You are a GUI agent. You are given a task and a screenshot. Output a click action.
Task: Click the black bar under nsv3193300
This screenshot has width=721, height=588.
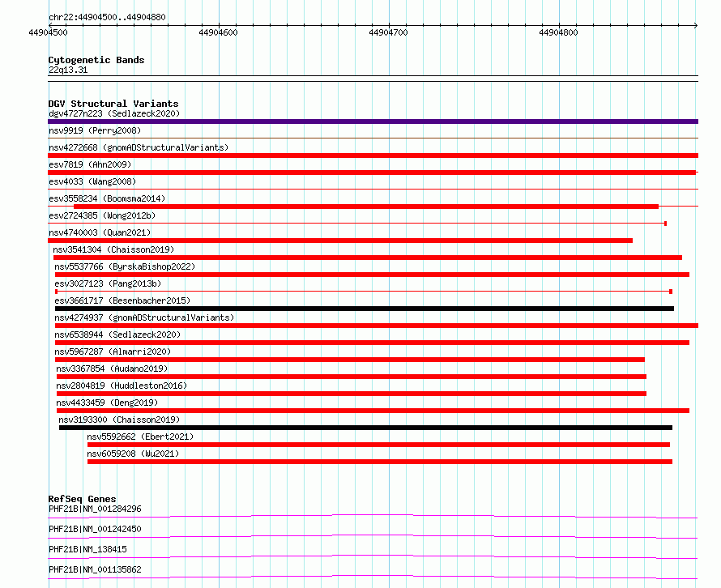click(365, 428)
